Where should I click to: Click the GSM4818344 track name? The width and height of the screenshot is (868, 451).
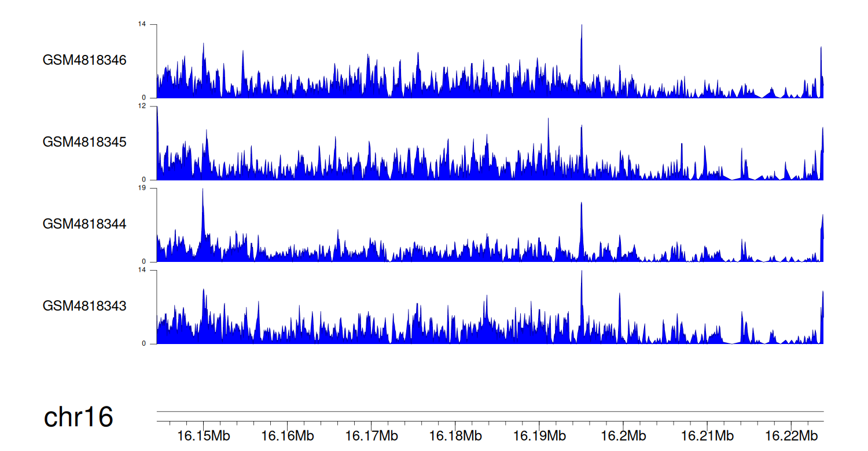[84, 224]
